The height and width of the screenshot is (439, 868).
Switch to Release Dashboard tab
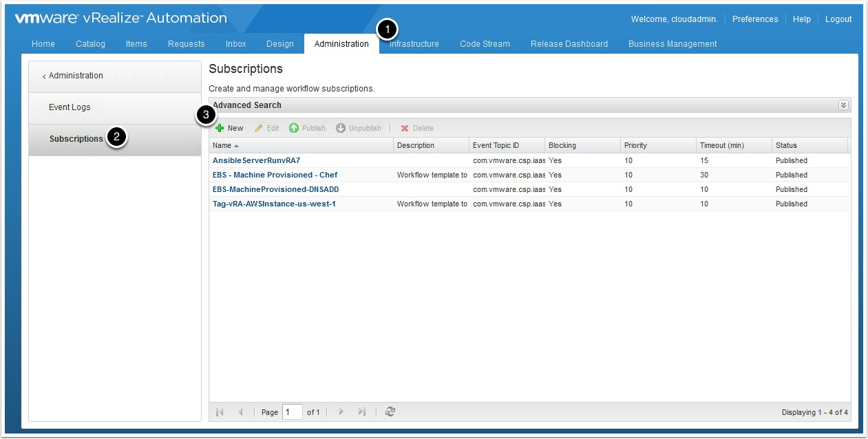point(569,44)
